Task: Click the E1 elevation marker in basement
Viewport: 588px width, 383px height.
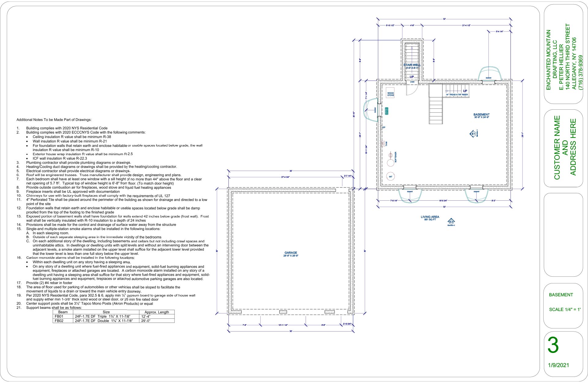Action: (x=473, y=134)
